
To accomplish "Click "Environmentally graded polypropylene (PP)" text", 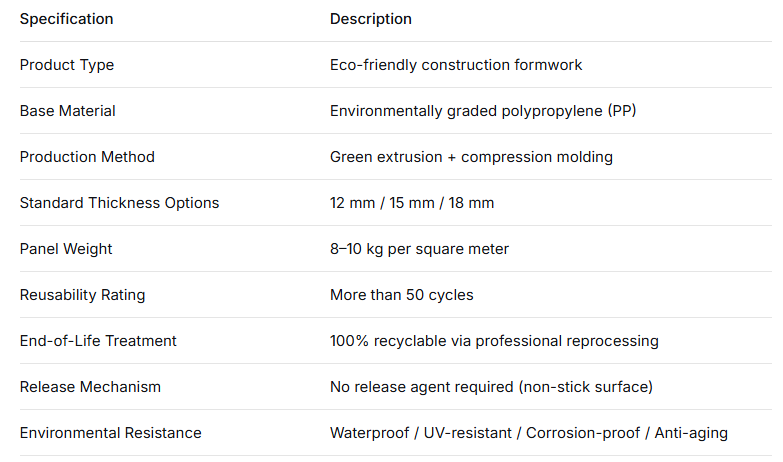I will point(483,111).
